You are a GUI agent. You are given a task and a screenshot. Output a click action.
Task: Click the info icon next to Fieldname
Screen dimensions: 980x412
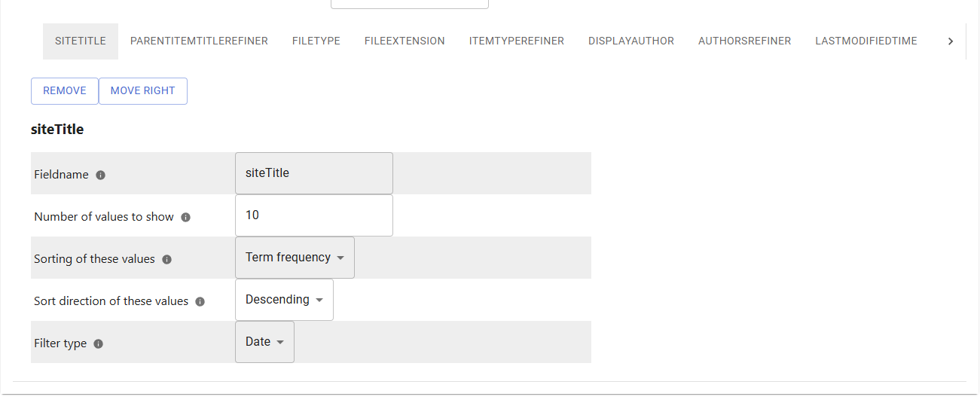pos(101,175)
